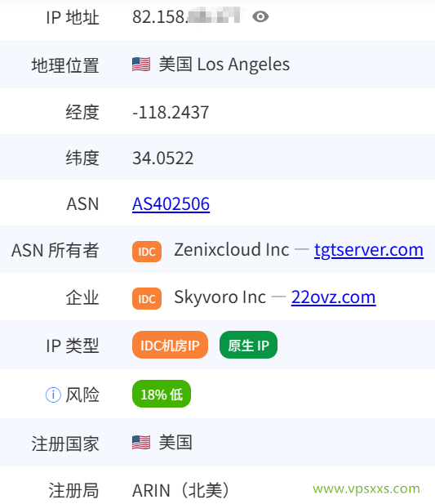
Task: Click the info icon beside 风险
Action: pyautogui.click(x=53, y=395)
